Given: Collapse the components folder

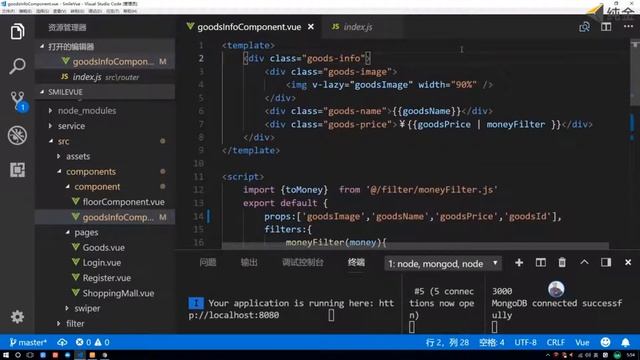Looking at the screenshot, I should coord(59,171).
